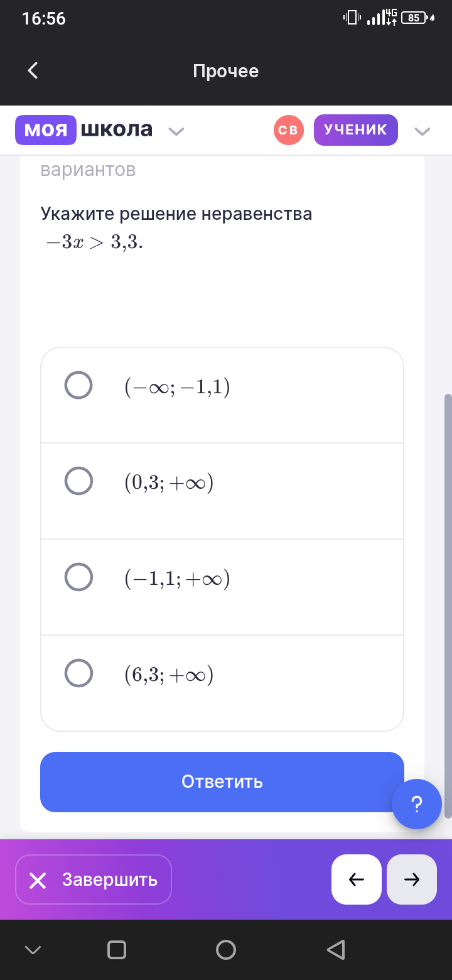This screenshot has height=980, width=452.
Task: Open the Ученик role menu
Action: 356,130
